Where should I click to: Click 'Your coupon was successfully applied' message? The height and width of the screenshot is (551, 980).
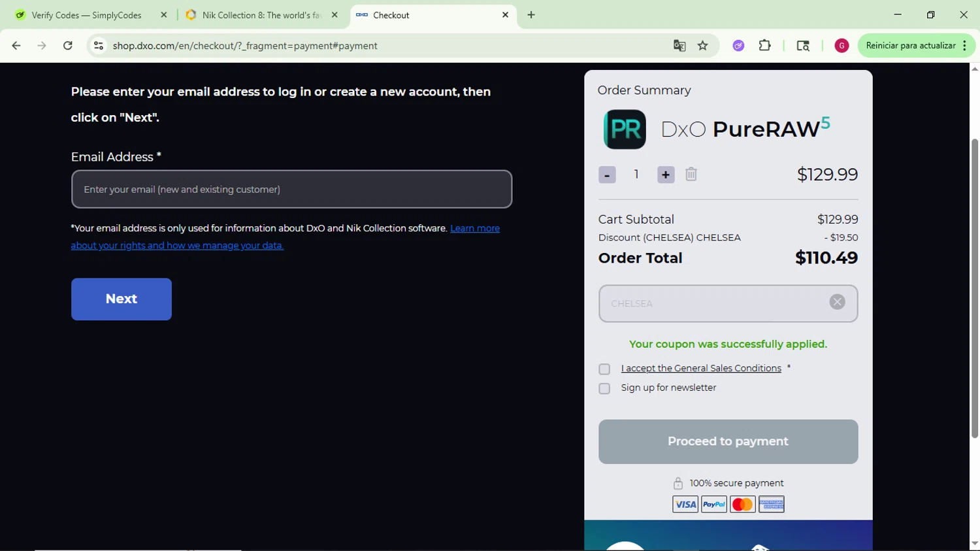click(728, 344)
